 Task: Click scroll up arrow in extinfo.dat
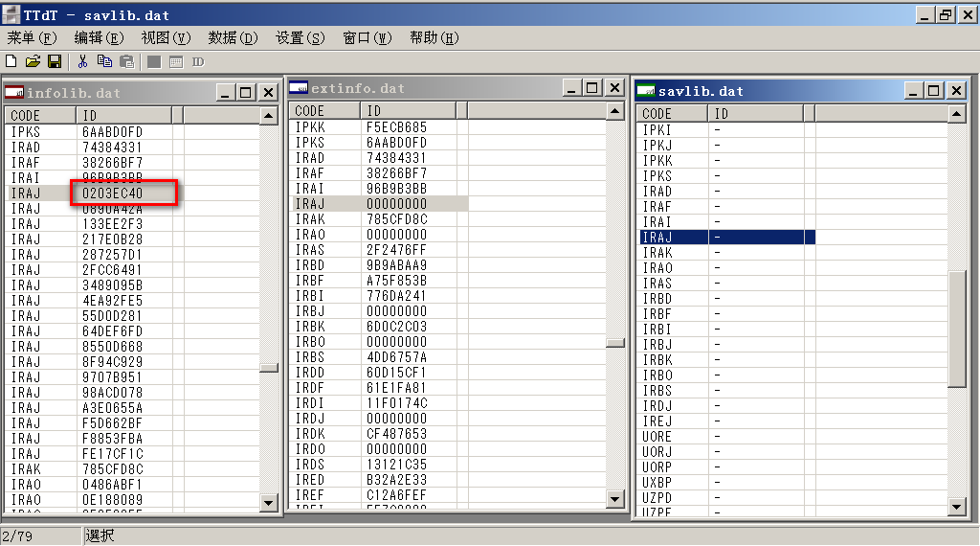coord(614,111)
